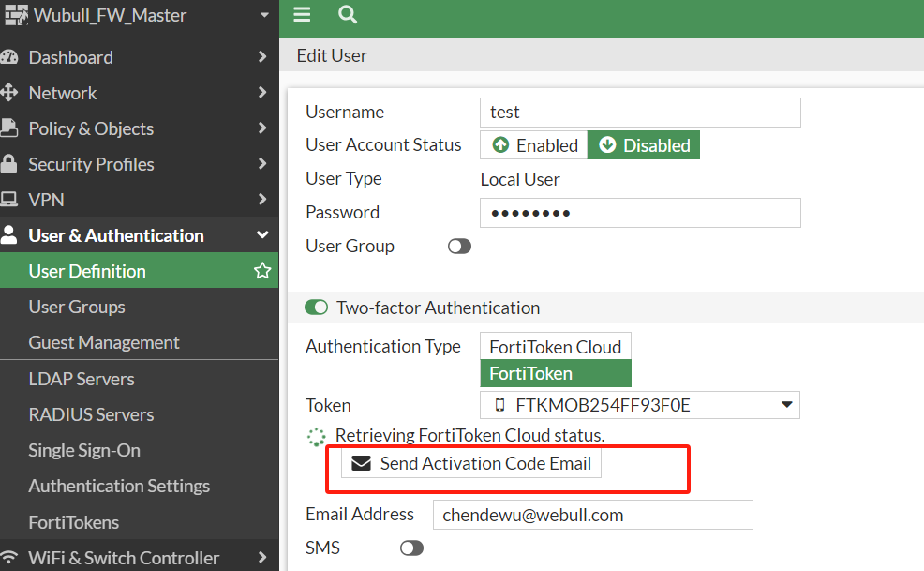Viewport: 924px width, 571px height.
Task: Open the Wubull_FW_Master device dropdown arrow
Action: [264, 15]
